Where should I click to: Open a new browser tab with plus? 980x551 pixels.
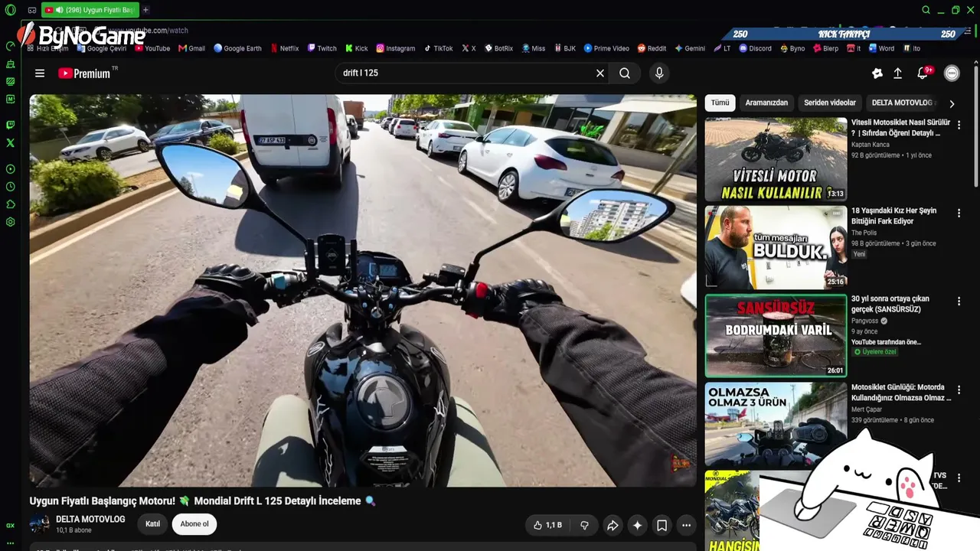point(145,10)
